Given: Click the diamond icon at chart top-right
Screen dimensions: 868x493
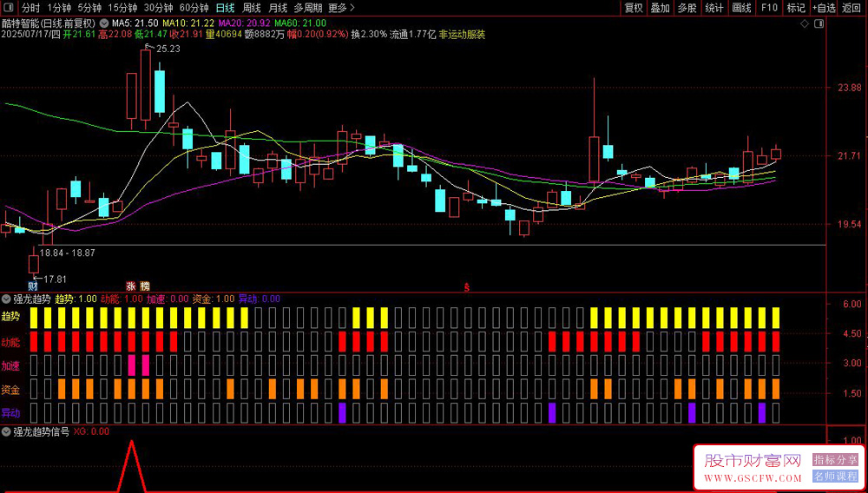Looking at the screenshot, I should (806, 23).
